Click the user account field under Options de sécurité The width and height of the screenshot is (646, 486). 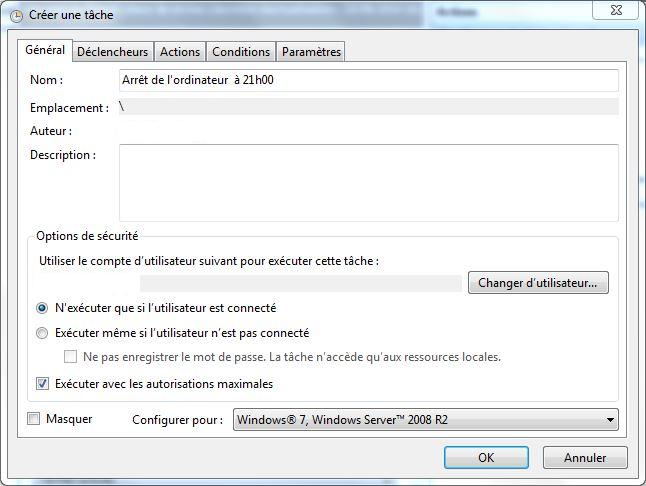(301, 283)
